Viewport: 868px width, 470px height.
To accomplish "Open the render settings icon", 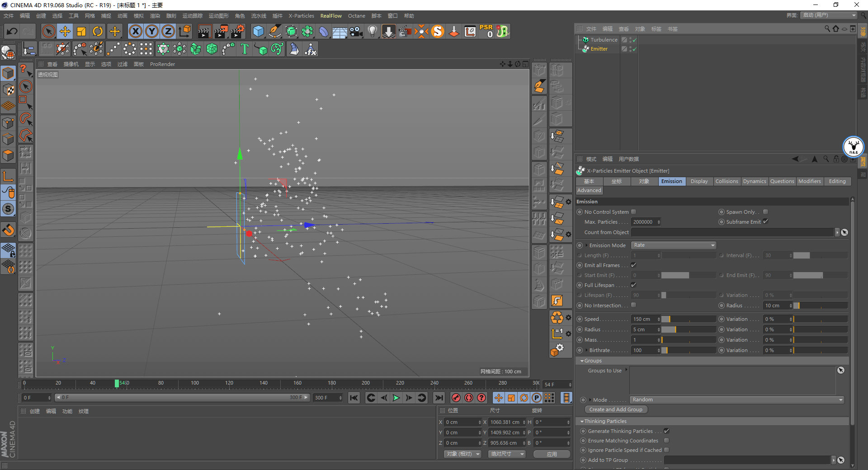I will tap(238, 31).
